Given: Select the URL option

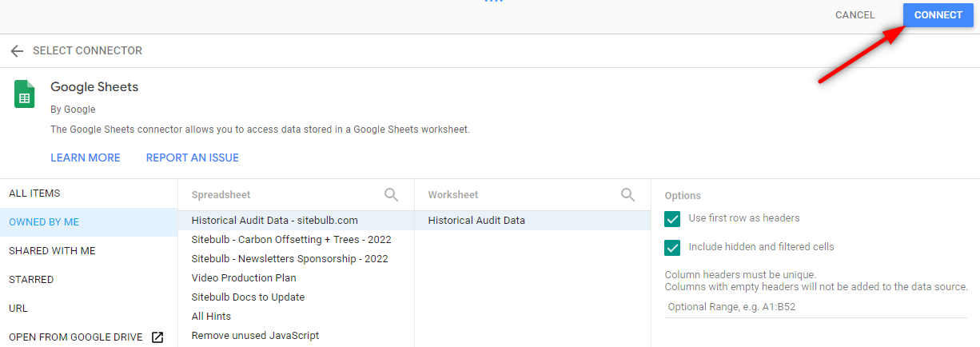Looking at the screenshot, I should click(89, 309).
